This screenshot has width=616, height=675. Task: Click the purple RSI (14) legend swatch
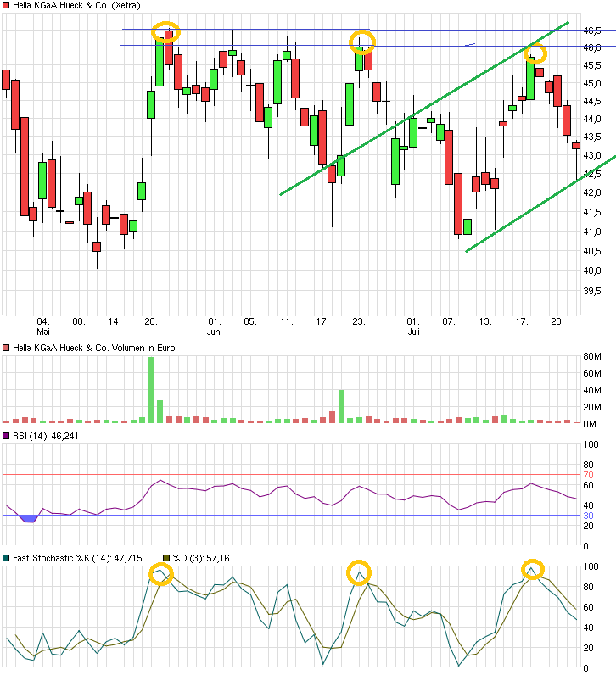(6, 436)
